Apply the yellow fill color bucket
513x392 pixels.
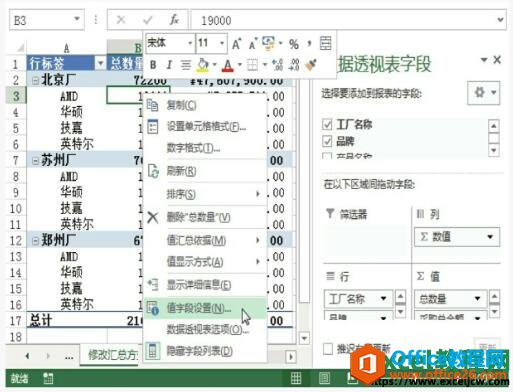click(203, 65)
